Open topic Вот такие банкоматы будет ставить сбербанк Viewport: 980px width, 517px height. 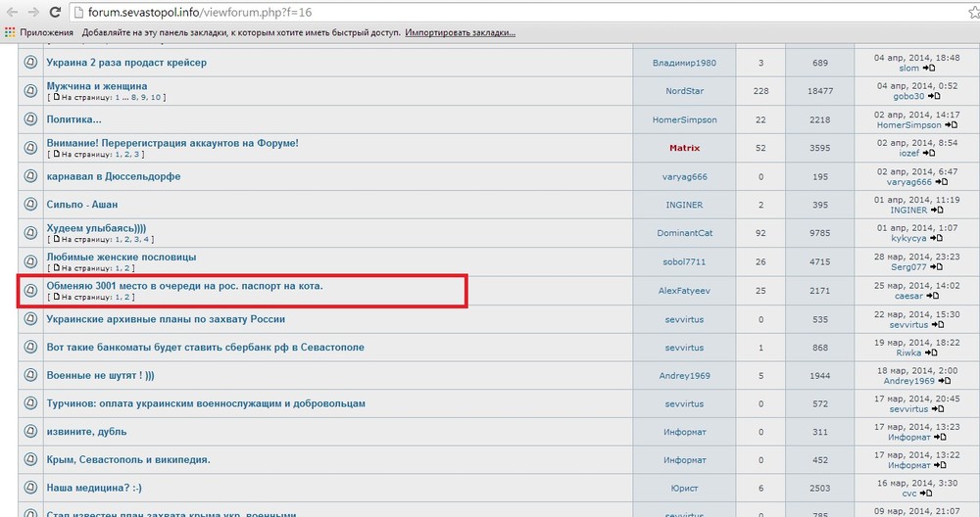[205, 348]
